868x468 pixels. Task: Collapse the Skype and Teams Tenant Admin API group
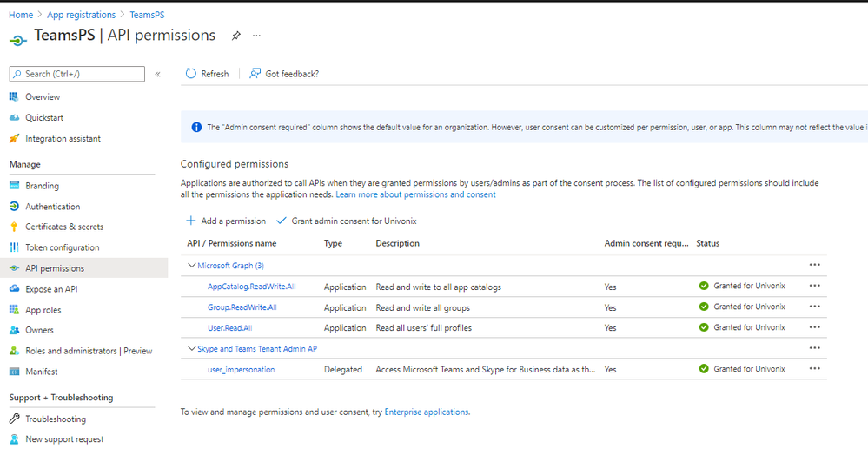[x=191, y=348]
